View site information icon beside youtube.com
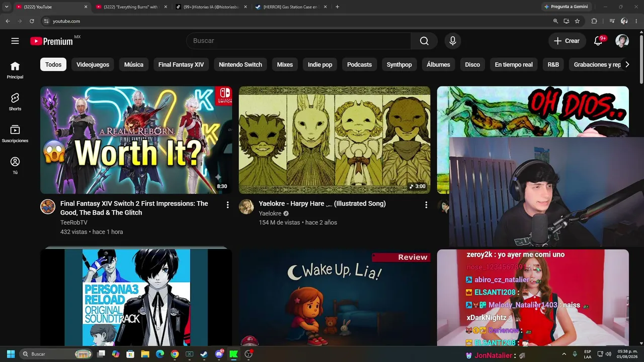644x362 pixels. point(46,21)
